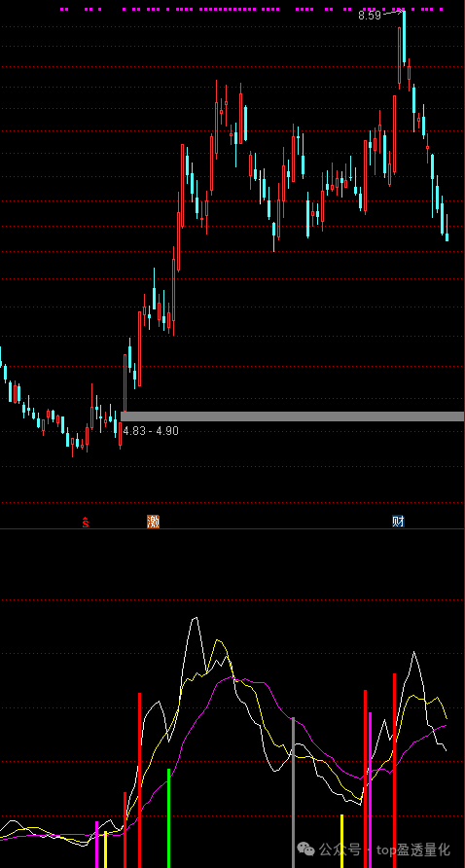Click the tallest red bar in indicator panel
This screenshot has height=868, width=465.
pyautogui.click(x=395, y=771)
